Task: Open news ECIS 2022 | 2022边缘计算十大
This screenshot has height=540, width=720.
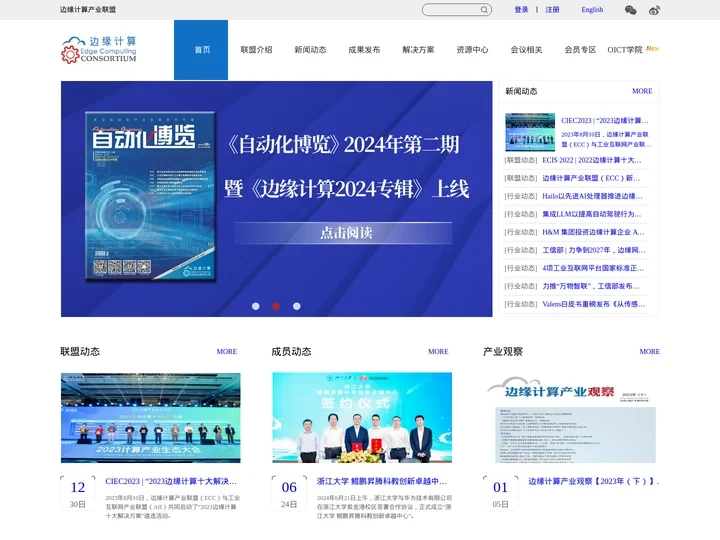Action: 592,160
